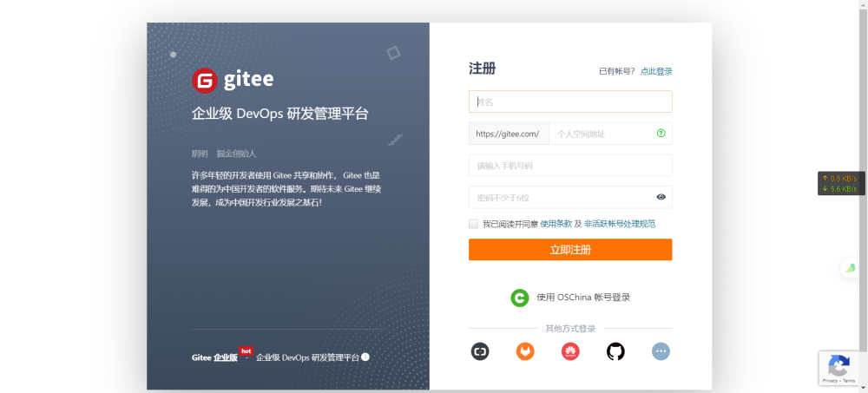Click the 注册 heading text
The image size is (868, 393).
click(482, 69)
